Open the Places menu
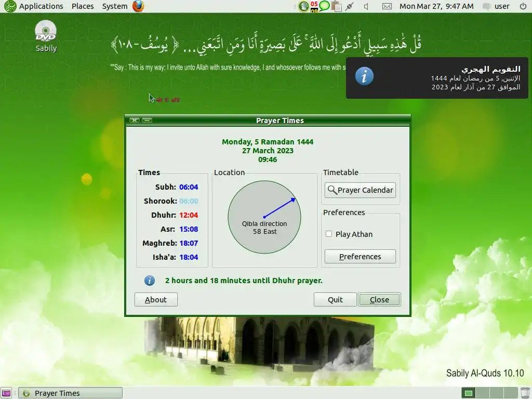 click(83, 6)
